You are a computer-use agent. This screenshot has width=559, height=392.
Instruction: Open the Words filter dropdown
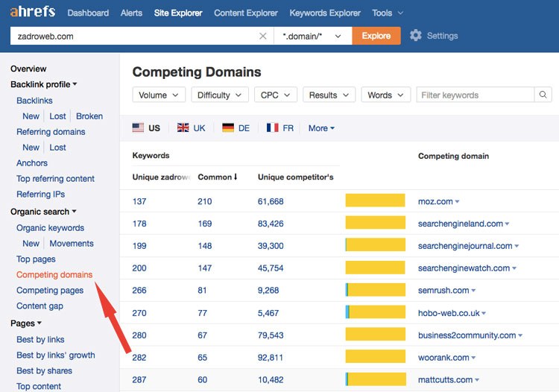386,95
